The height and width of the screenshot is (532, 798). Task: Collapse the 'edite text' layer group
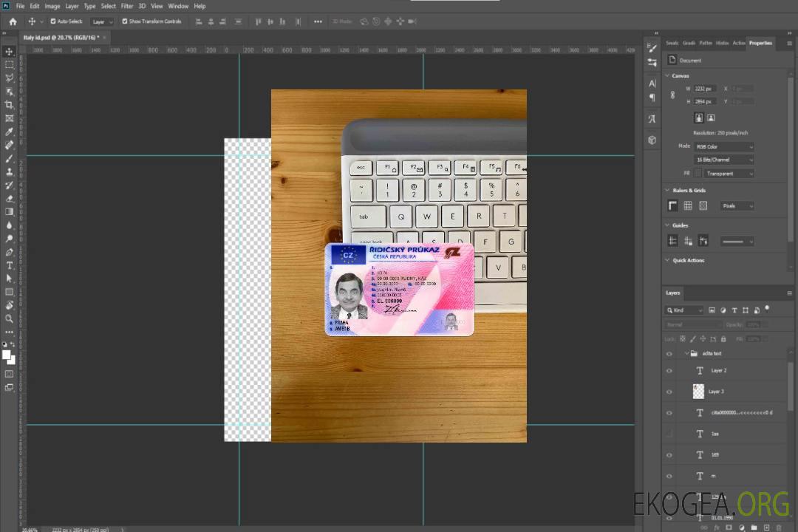686,353
